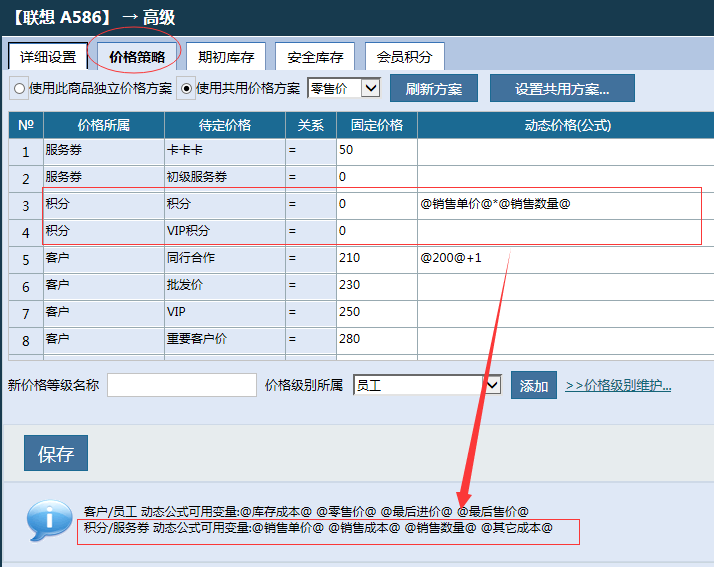Click the 保存 button
Viewport: 714px width, 567px height.
56,453
